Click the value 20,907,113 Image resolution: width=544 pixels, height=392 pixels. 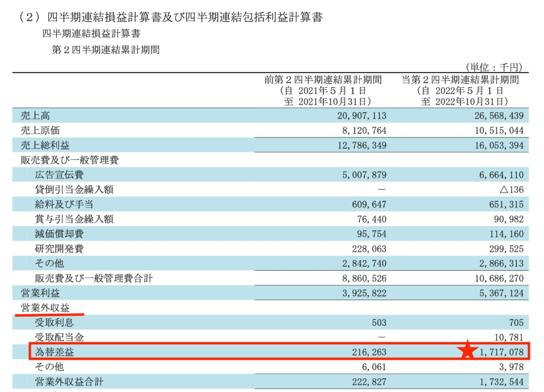[362, 116]
